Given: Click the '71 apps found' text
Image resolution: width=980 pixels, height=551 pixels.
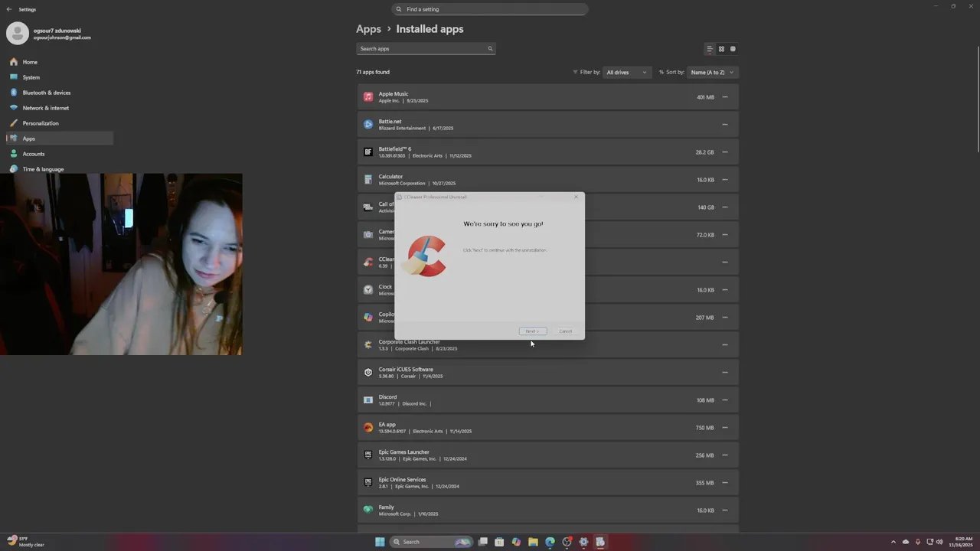Looking at the screenshot, I should coord(373,72).
